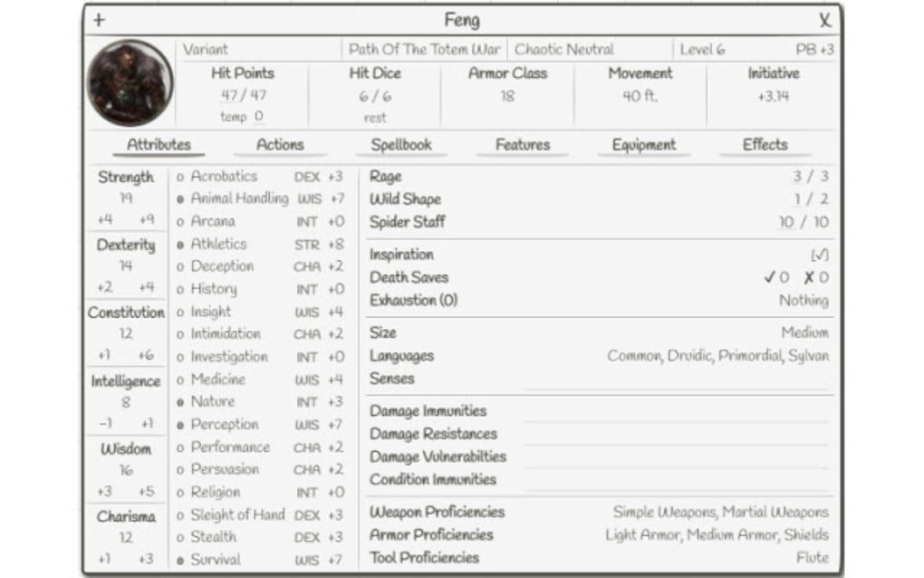Disable Survival proficiency dot
Viewport: 924px width, 578px height.
[x=181, y=559]
